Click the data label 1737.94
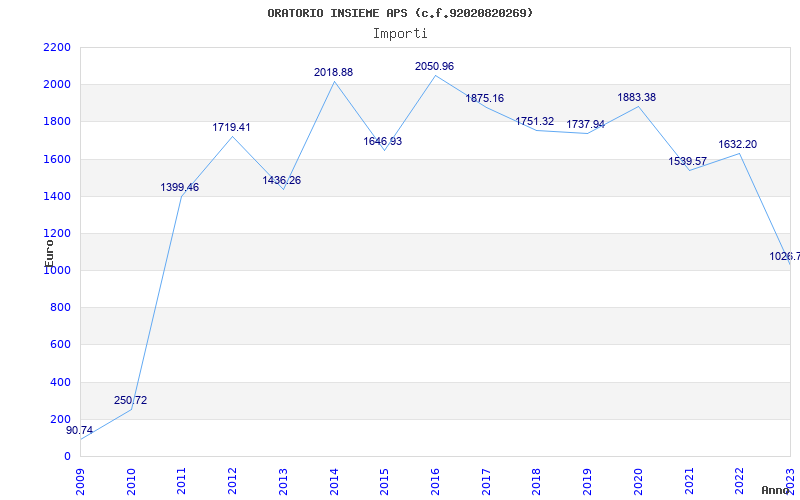 (x=585, y=124)
